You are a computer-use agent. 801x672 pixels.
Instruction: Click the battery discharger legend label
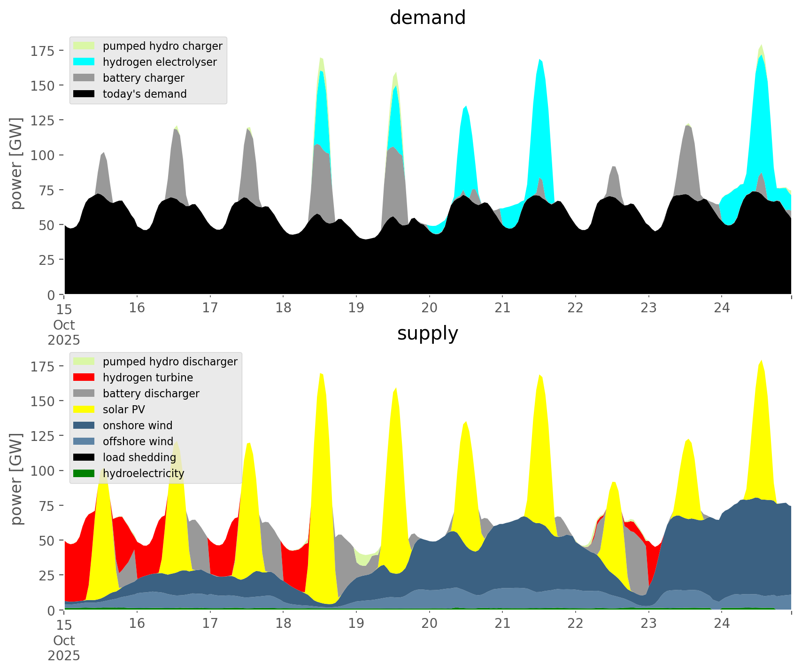[151, 394]
